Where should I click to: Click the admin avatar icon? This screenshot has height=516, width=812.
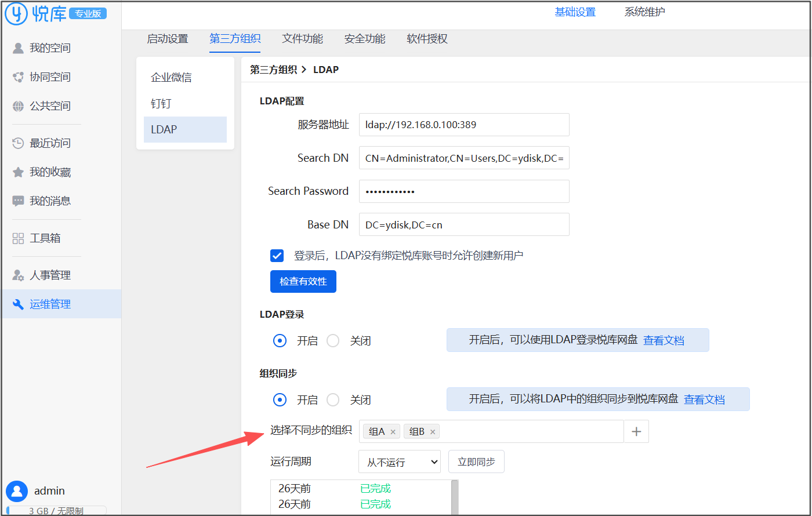coord(17,491)
